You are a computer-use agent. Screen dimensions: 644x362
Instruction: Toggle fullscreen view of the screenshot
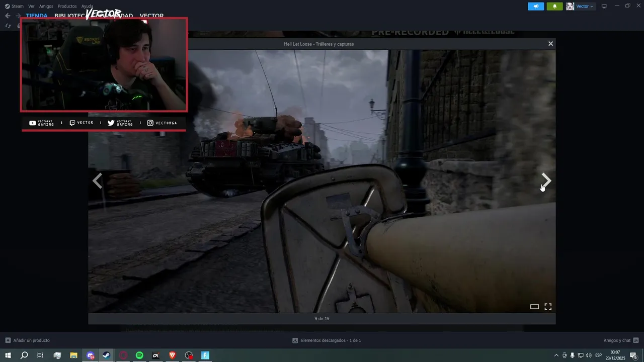point(548,307)
